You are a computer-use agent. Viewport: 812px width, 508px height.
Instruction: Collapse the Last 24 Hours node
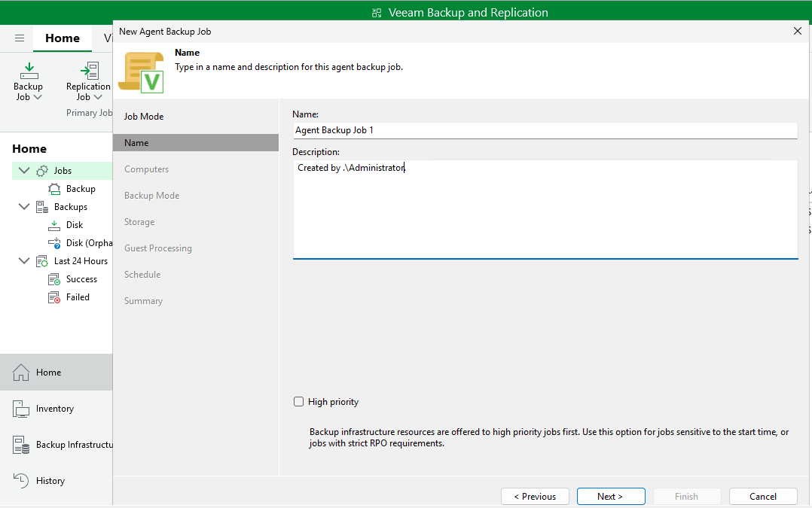tap(24, 260)
